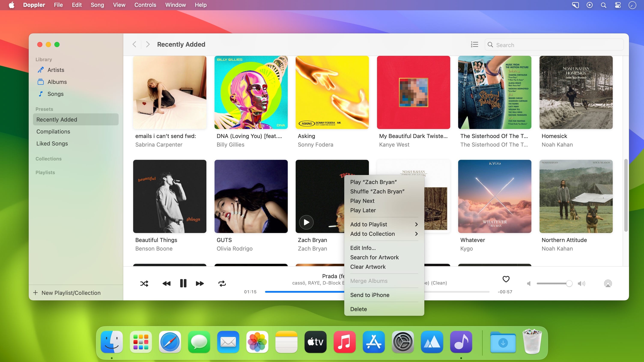Adjust the volume slider knob
This screenshot has height=362, width=644.
point(569,283)
